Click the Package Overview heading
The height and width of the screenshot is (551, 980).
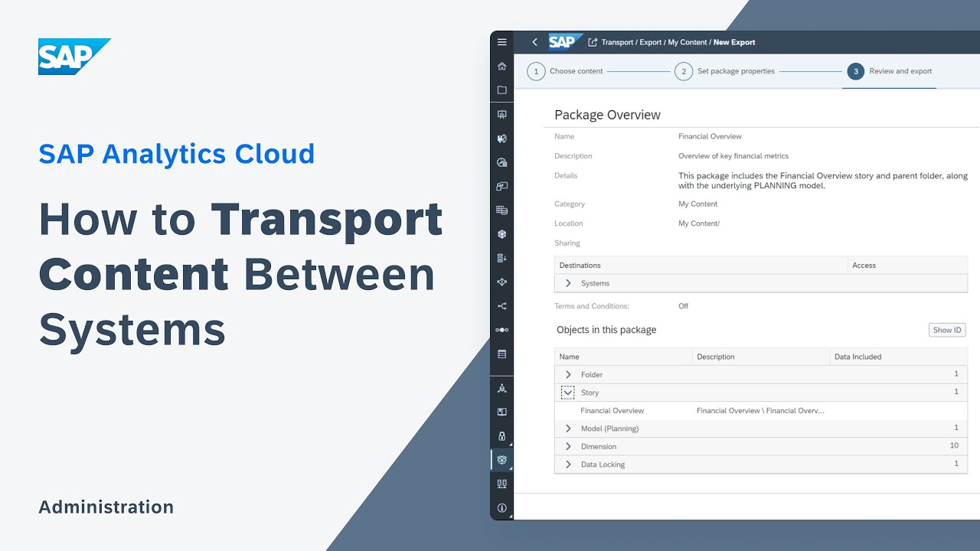tap(607, 115)
